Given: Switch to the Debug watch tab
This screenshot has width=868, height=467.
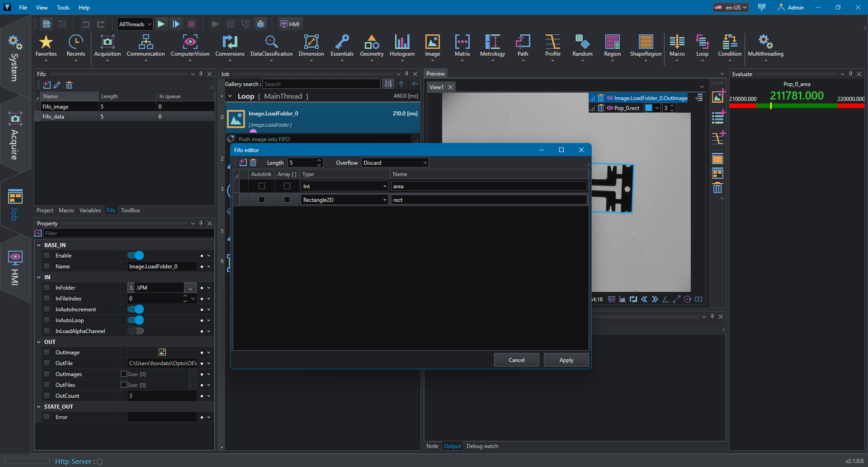Looking at the screenshot, I should pyautogui.click(x=482, y=446).
